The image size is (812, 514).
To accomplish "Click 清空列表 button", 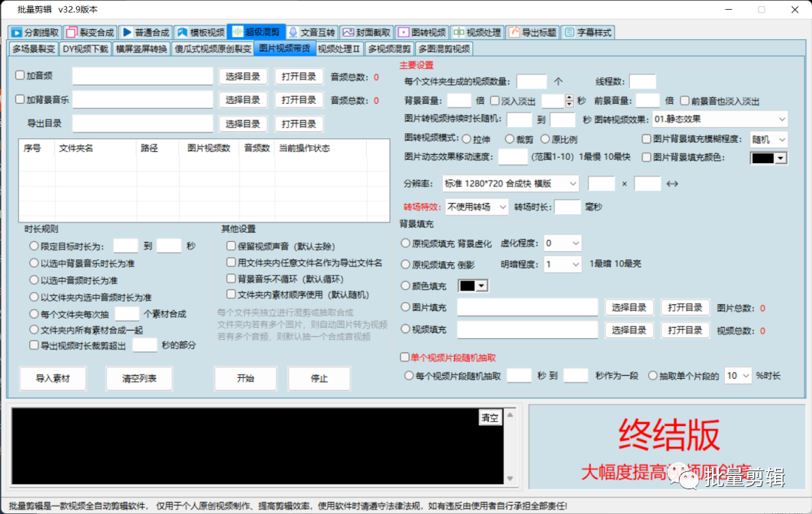I will (139, 379).
